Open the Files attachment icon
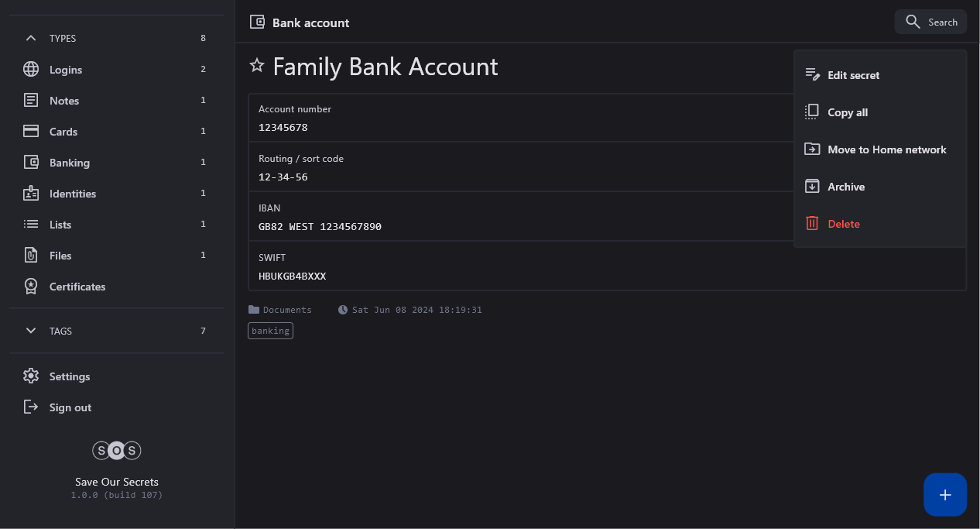The height and width of the screenshot is (529, 980). [x=31, y=256]
